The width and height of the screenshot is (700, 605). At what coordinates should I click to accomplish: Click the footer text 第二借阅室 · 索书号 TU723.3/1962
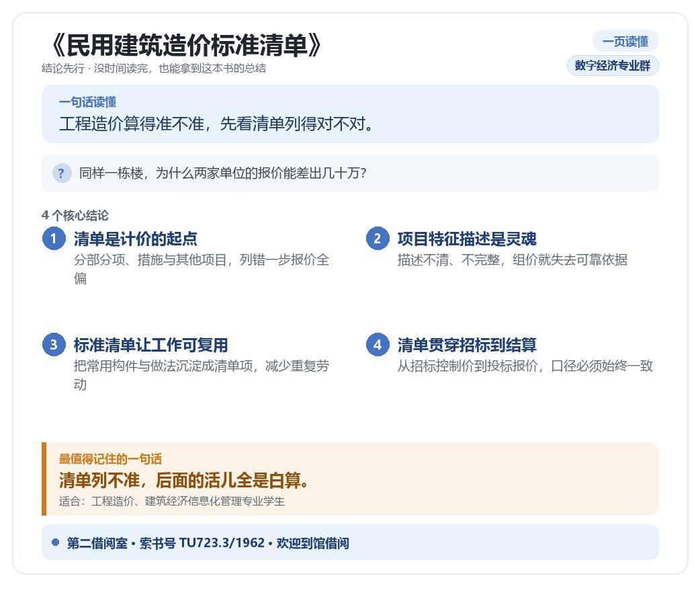208,543
